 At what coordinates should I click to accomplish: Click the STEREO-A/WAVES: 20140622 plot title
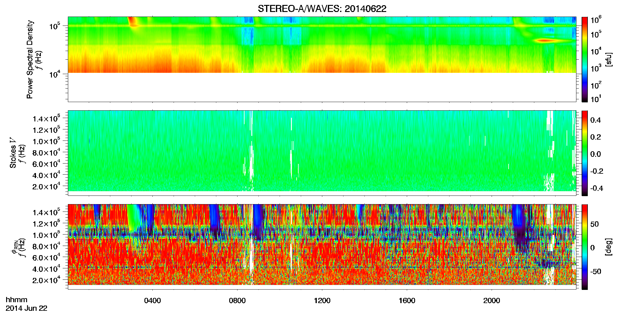click(x=322, y=9)
